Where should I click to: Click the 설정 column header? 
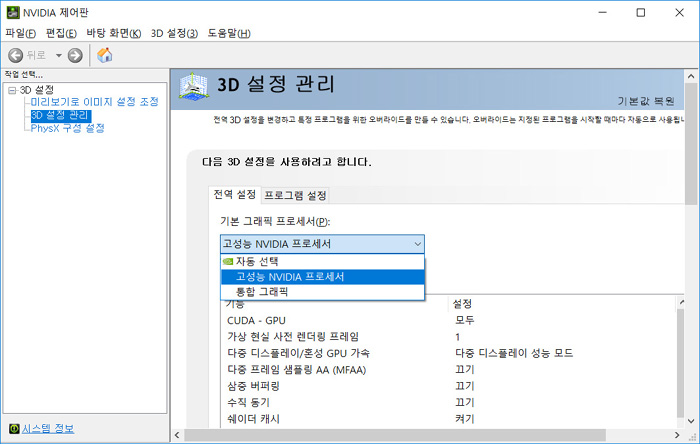coord(562,304)
